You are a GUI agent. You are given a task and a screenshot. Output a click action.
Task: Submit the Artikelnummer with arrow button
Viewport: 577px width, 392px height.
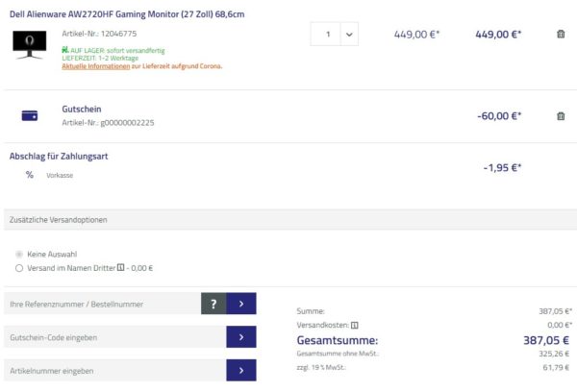(241, 371)
